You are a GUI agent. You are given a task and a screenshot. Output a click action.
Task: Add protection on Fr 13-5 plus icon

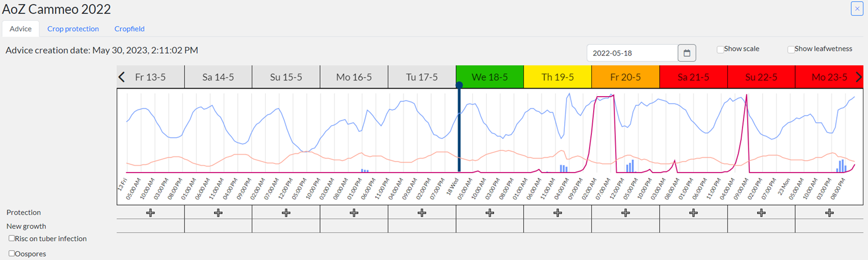150,213
